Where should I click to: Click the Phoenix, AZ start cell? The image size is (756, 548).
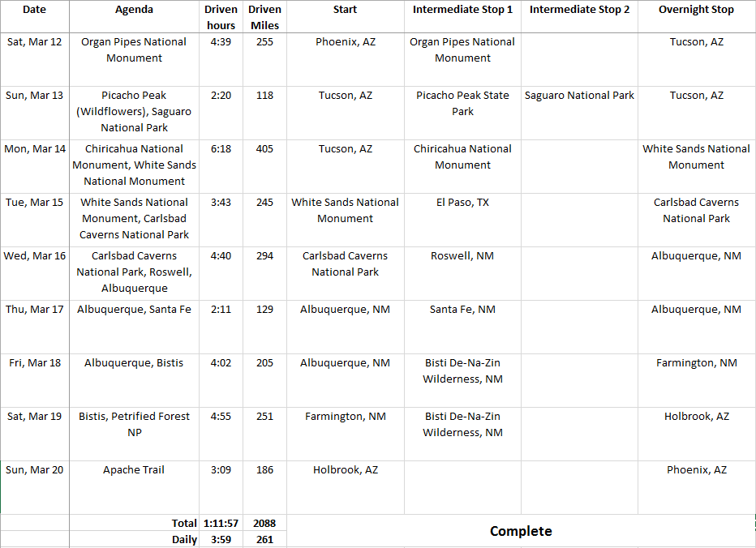coord(345,42)
